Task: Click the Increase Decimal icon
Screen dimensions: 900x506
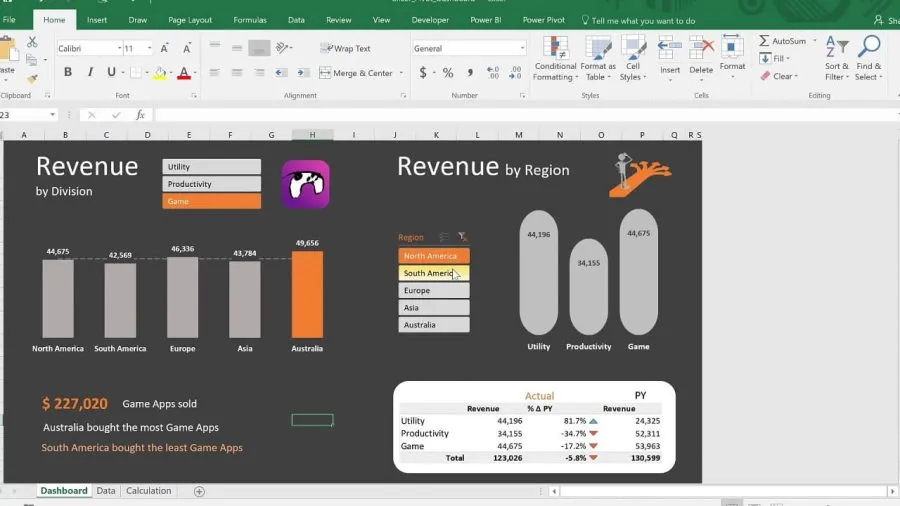Action: (x=493, y=73)
